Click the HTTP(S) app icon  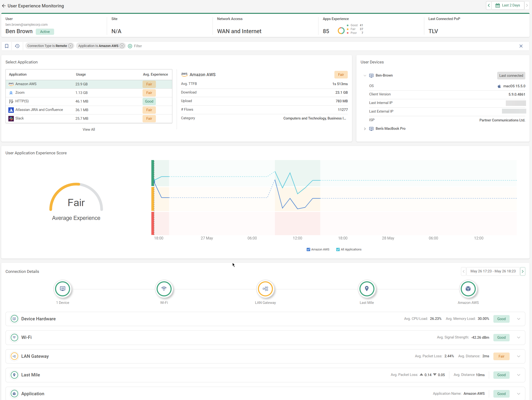[11, 101]
